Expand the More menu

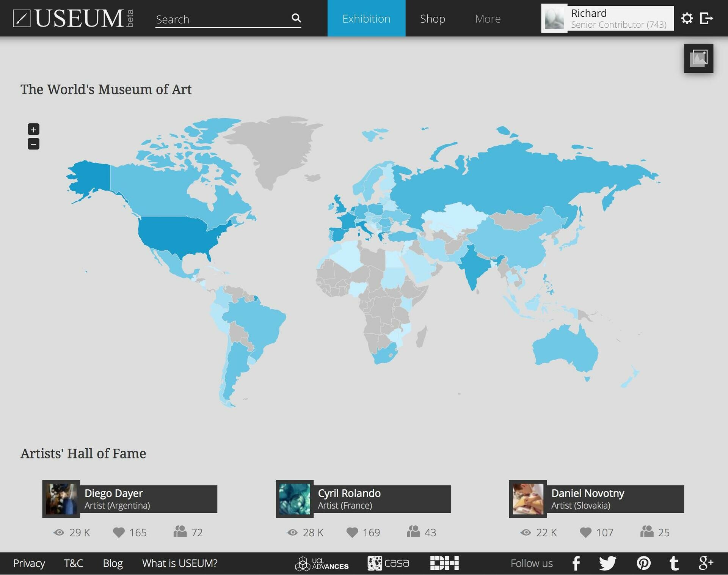[x=488, y=19]
